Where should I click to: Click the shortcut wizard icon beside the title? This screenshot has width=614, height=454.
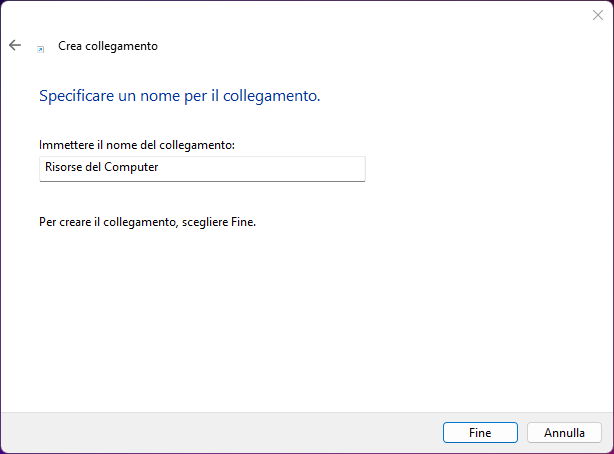pos(40,47)
